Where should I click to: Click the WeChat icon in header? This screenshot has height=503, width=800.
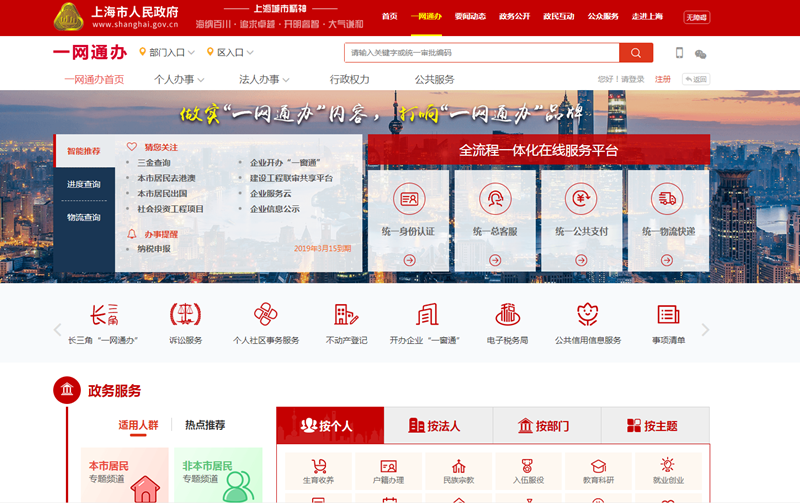pos(701,54)
